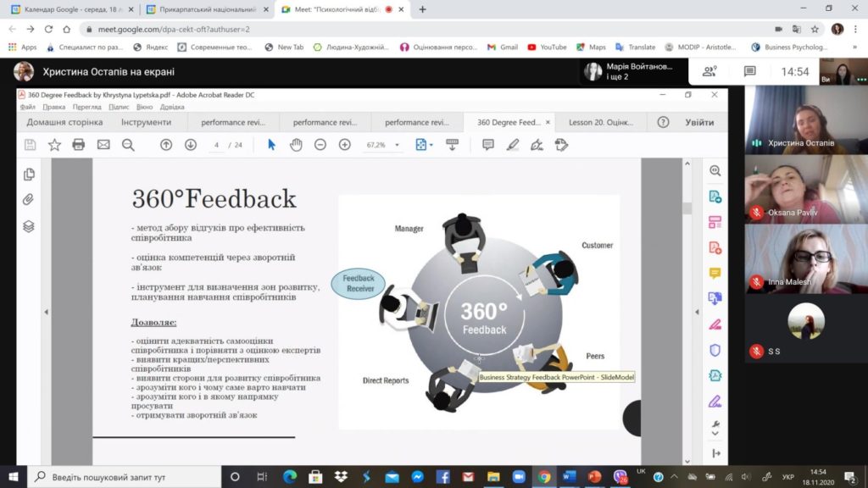Open the page thumbnails panel icon
This screenshot has height=488, width=868.
click(x=29, y=175)
